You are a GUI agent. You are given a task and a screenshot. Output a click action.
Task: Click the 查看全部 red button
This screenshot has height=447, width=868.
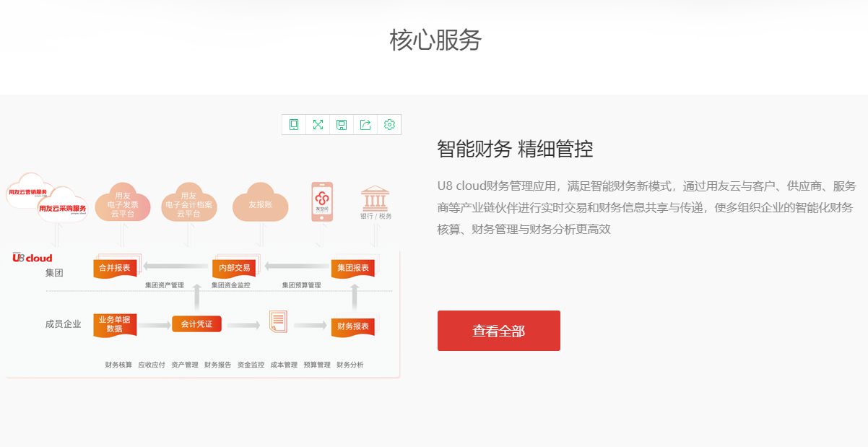click(499, 331)
